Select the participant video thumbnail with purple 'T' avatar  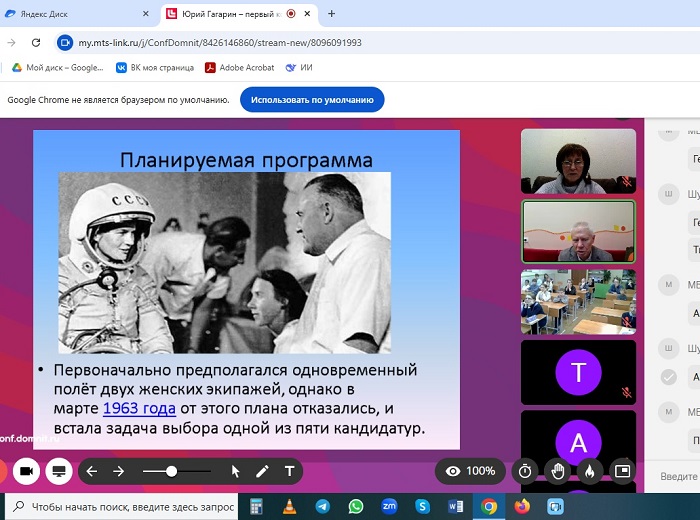pyautogui.click(x=578, y=373)
